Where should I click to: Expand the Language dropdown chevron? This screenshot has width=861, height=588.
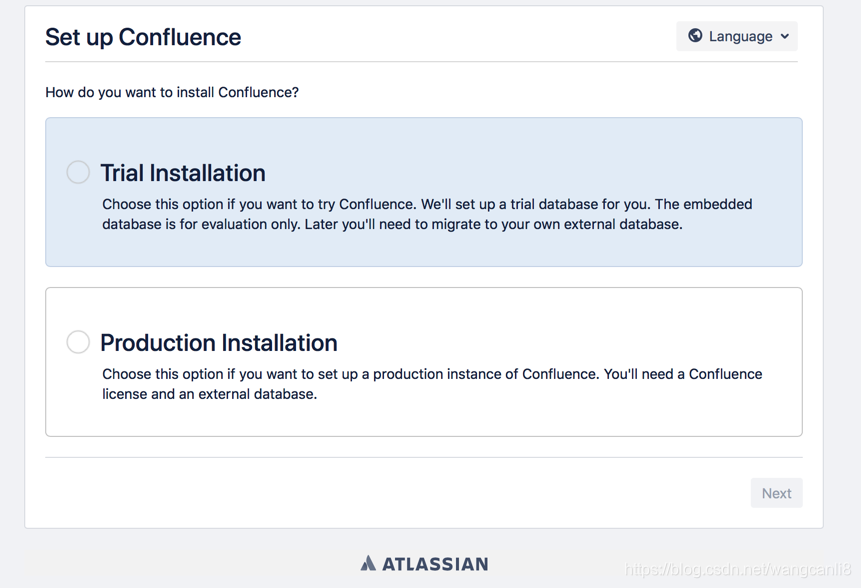(785, 36)
